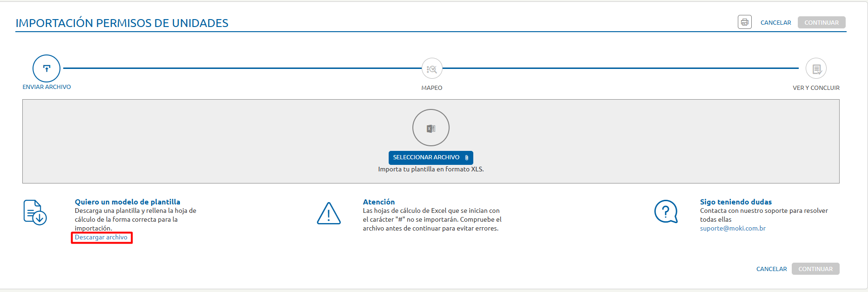Click the Enviar Archivo upload step icon

click(x=46, y=68)
